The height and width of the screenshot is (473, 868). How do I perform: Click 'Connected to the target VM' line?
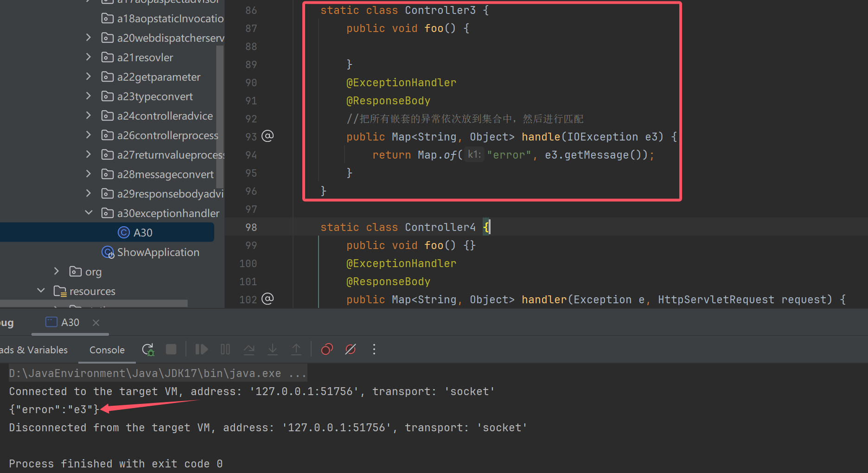coord(252,391)
